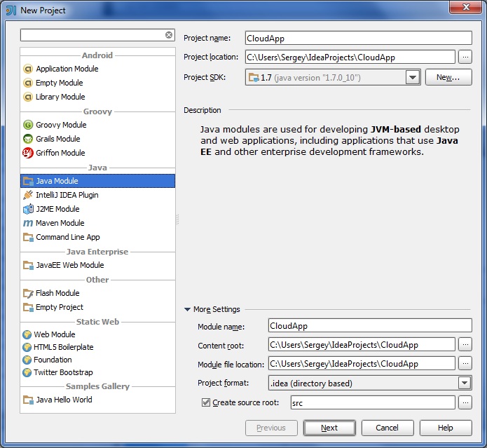Click the Groovy Module green G icon
487x448 pixels.
coord(28,125)
